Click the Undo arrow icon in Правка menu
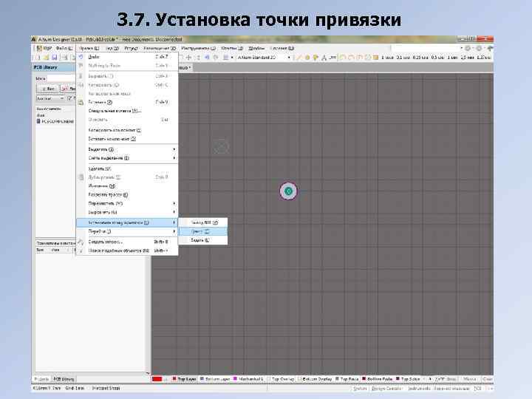 [x=81, y=57]
